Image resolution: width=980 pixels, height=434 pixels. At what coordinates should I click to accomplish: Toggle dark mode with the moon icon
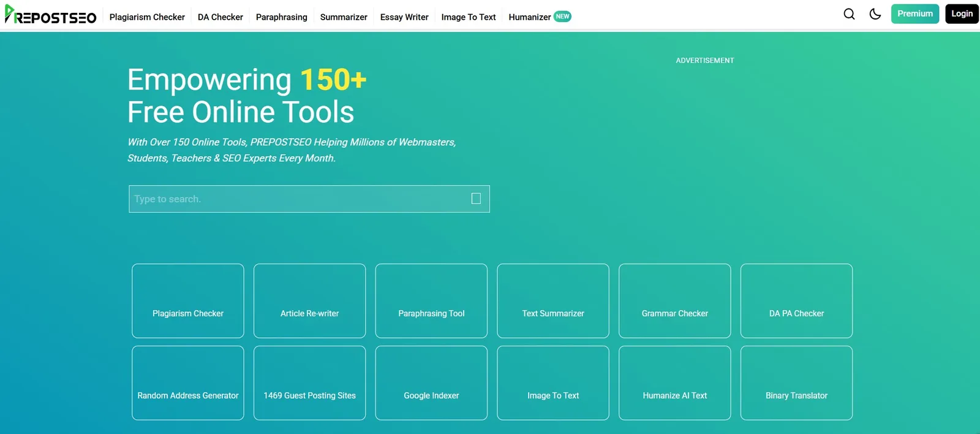click(x=875, y=14)
